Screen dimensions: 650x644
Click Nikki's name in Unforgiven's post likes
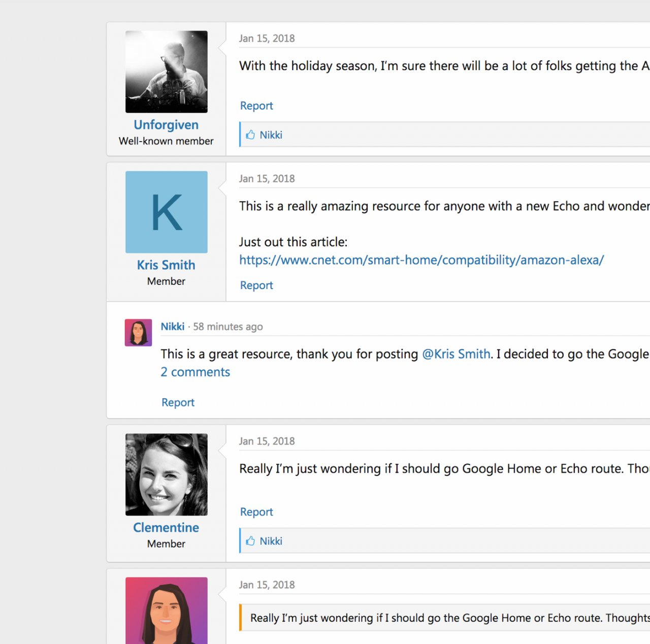[271, 135]
